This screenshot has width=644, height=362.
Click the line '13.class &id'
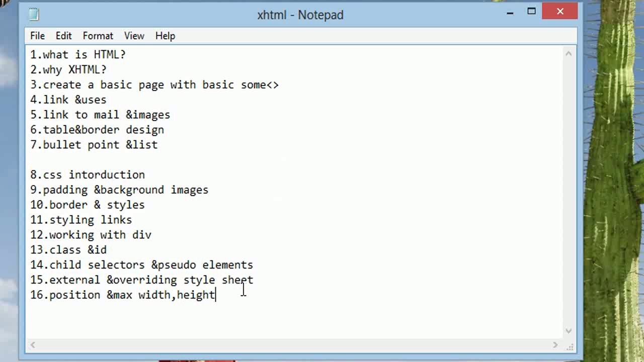coord(68,250)
